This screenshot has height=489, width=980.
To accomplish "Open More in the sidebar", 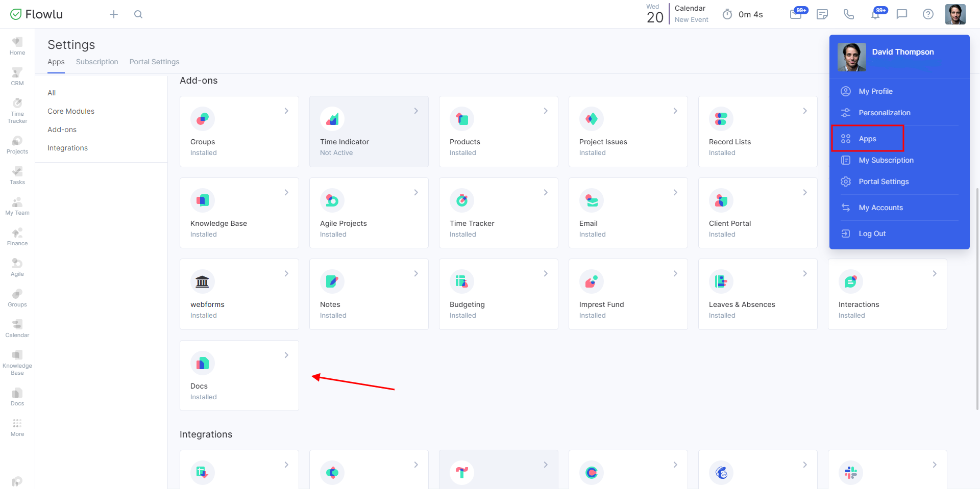I will pos(17,427).
